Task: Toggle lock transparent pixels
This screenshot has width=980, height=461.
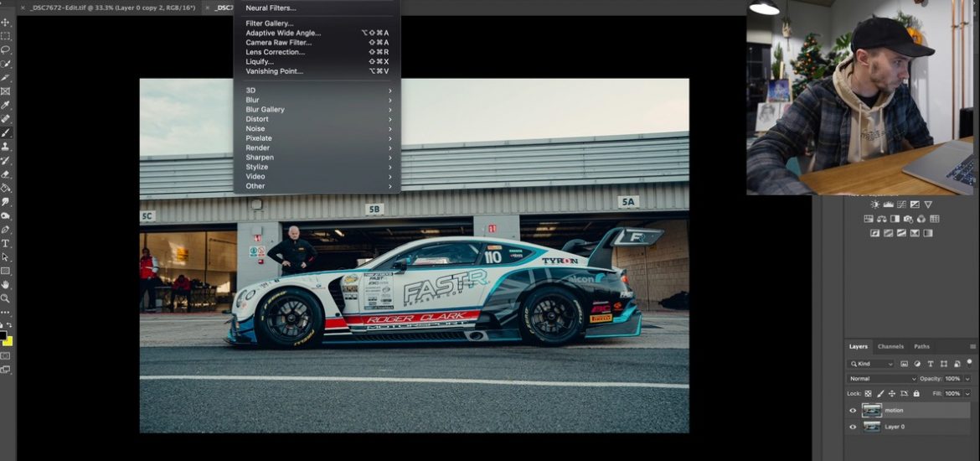Action: [x=868, y=394]
